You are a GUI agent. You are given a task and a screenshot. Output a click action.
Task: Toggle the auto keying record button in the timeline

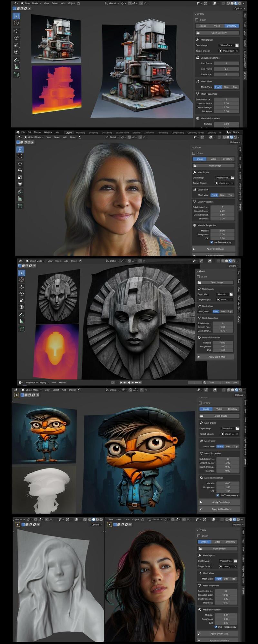click(113, 383)
